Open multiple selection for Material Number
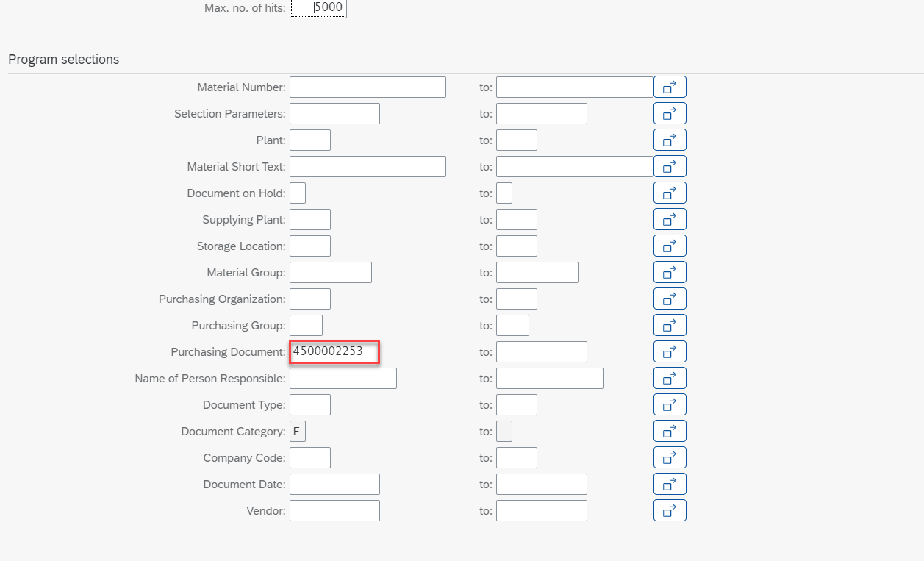The width and height of the screenshot is (924, 561). [670, 87]
